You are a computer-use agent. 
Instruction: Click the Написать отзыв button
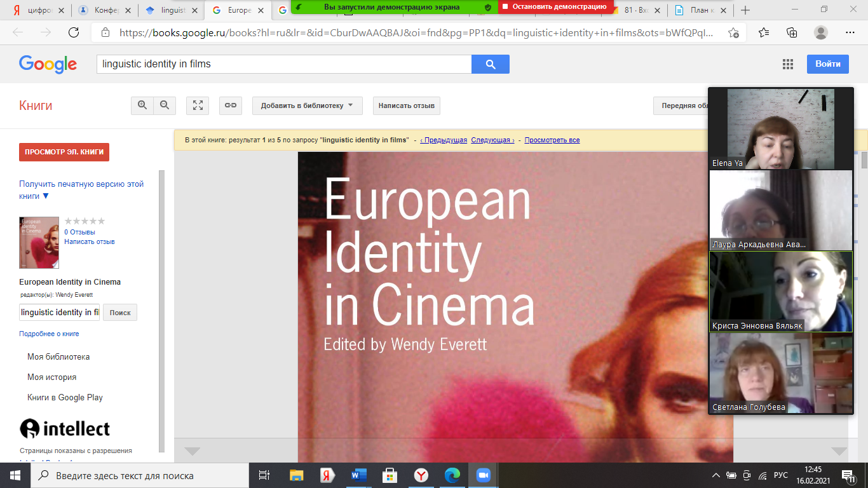tap(406, 105)
